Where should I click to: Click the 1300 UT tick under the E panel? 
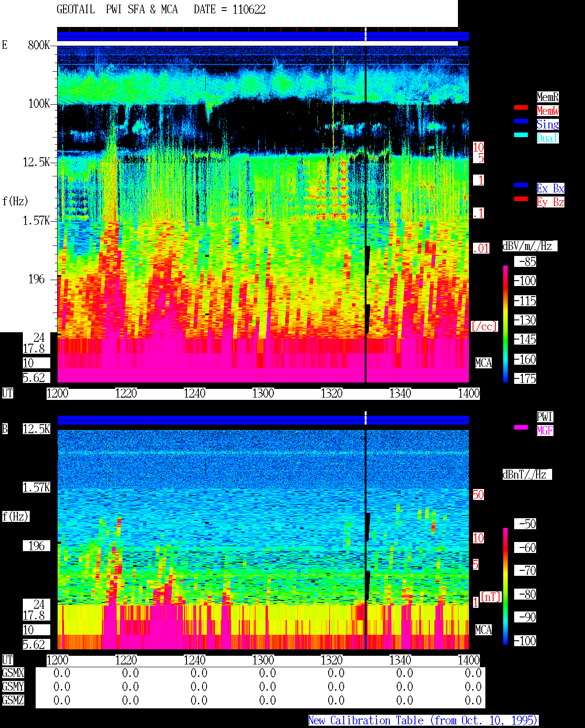pyautogui.click(x=263, y=393)
